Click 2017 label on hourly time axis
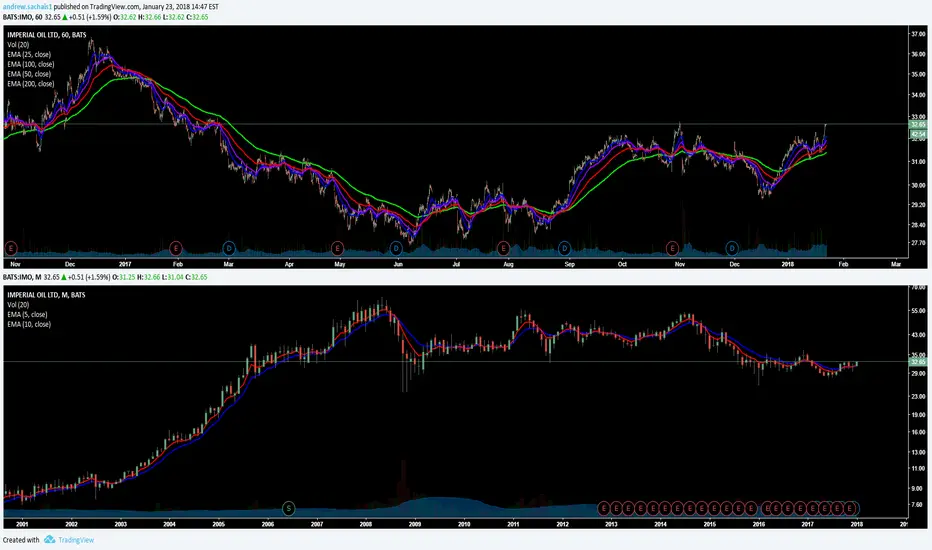Image resolution: width=932 pixels, height=550 pixels. 125,264
